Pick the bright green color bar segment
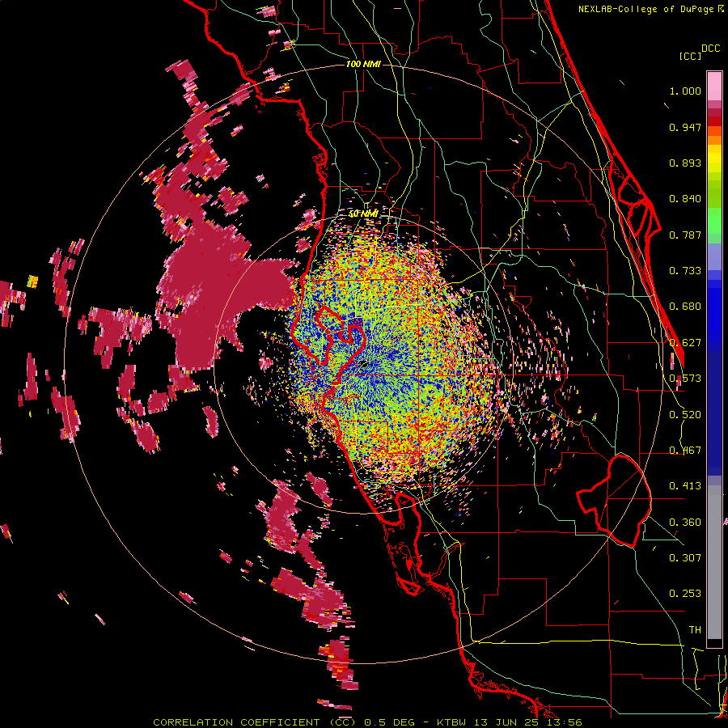 point(714,220)
